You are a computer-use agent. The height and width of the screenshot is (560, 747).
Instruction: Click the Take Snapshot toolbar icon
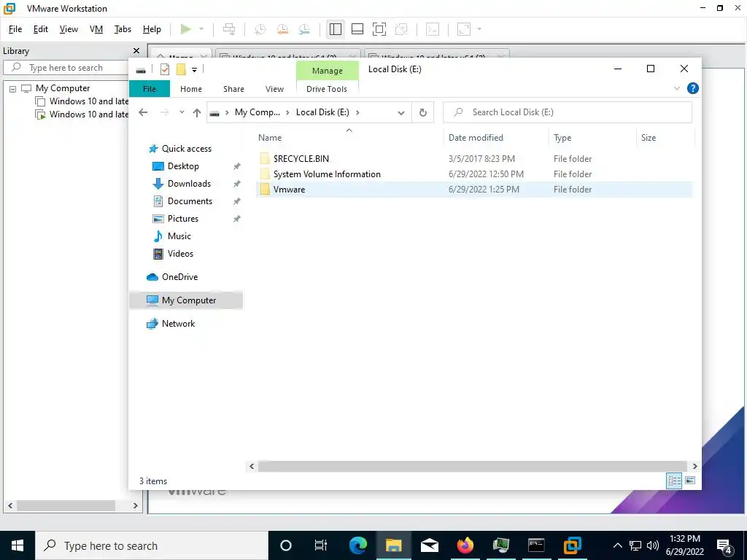pyautogui.click(x=260, y=29)
